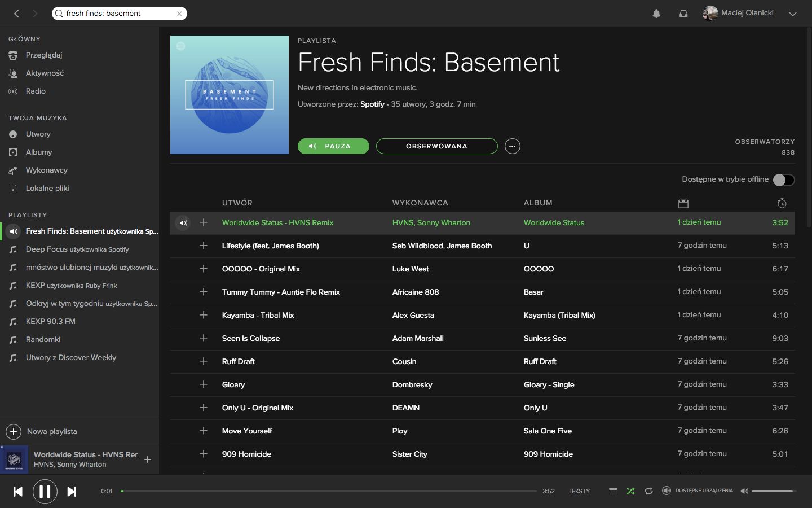Skip to previous track

pos(18,492)
